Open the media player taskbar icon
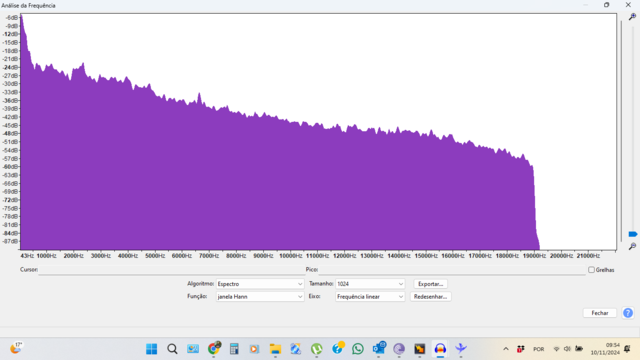 point(254,349)
